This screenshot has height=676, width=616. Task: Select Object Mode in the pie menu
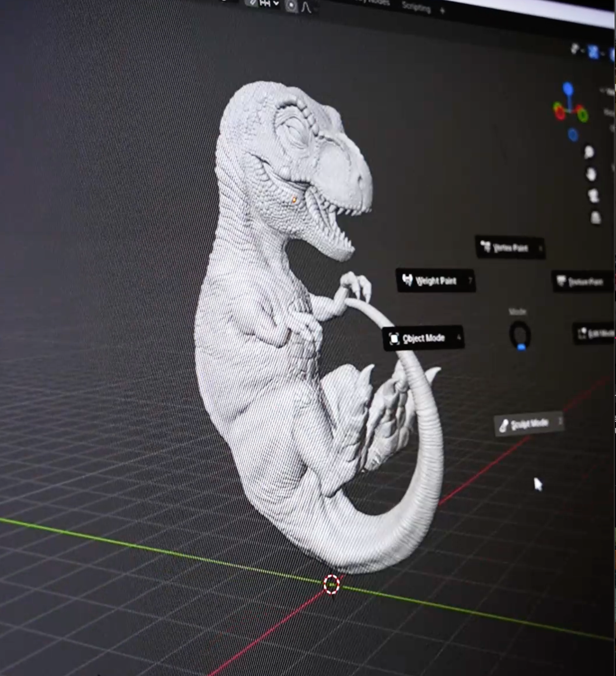point(423,338)
